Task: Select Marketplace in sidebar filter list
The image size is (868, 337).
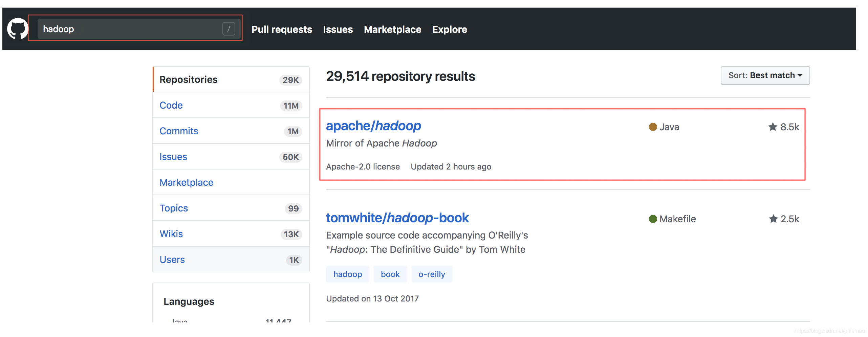Action: tap(231, 182)
